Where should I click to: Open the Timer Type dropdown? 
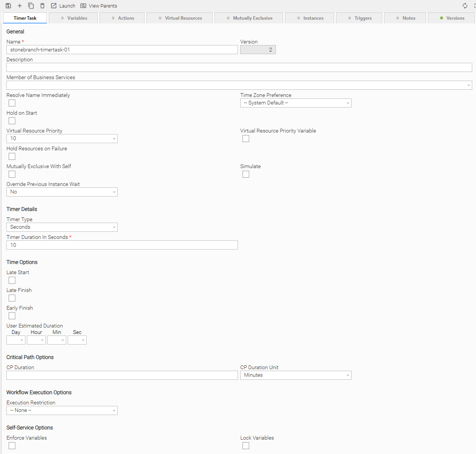[x=62, y=227]
